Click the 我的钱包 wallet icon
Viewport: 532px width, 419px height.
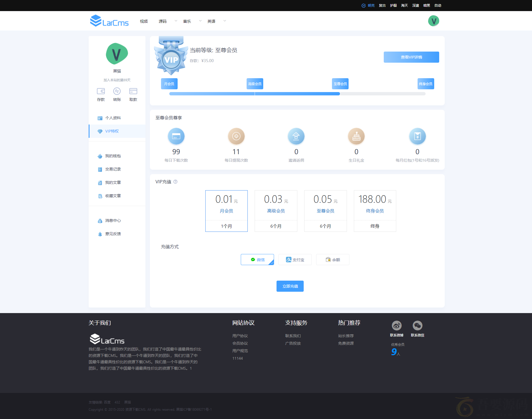(100, 156)
